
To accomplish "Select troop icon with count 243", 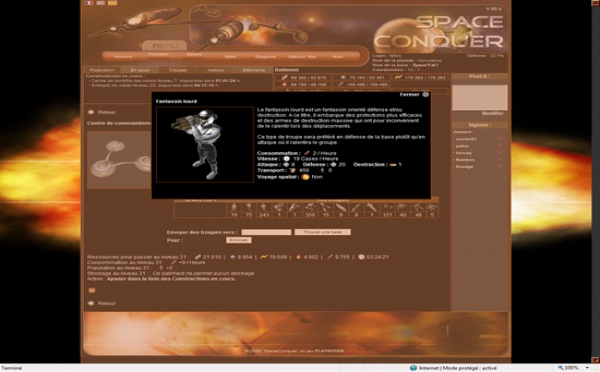I will click(x=264, y=207).
